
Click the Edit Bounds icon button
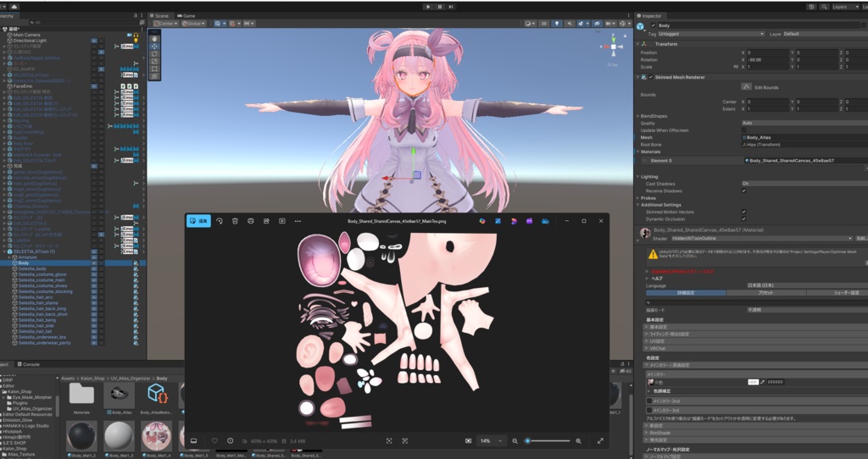[746, 87]
